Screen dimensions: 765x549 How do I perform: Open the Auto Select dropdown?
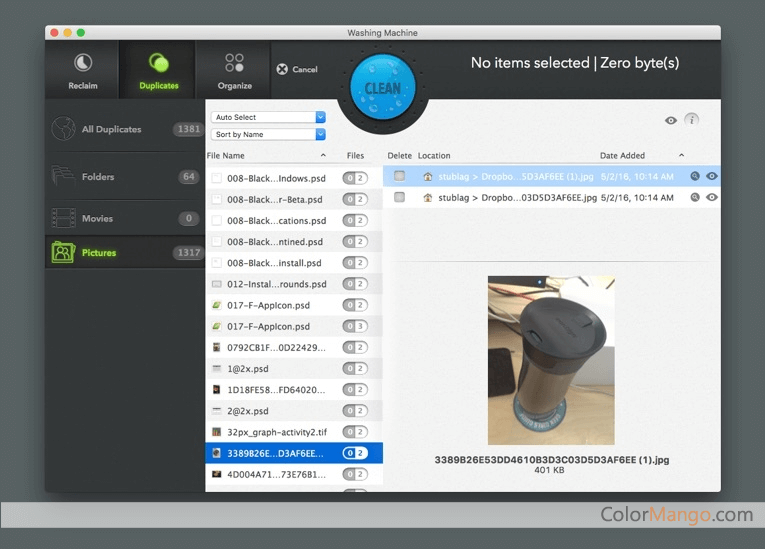click(268, 117)
